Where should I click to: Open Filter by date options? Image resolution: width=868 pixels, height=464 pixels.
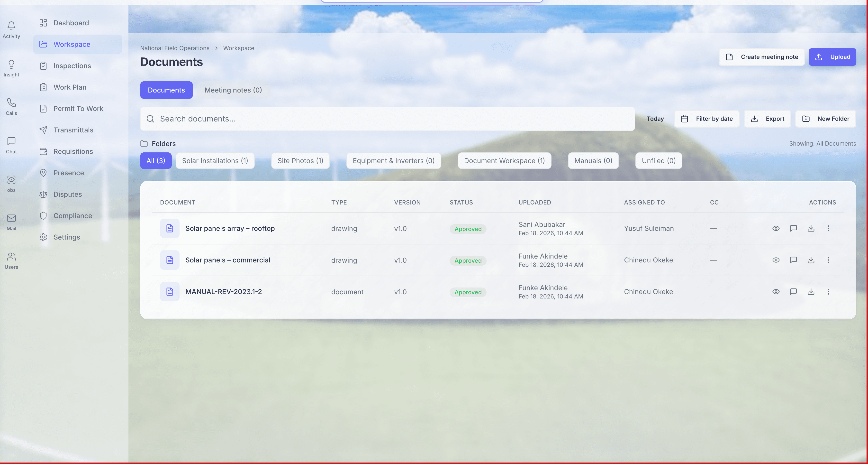coord(707,119)
